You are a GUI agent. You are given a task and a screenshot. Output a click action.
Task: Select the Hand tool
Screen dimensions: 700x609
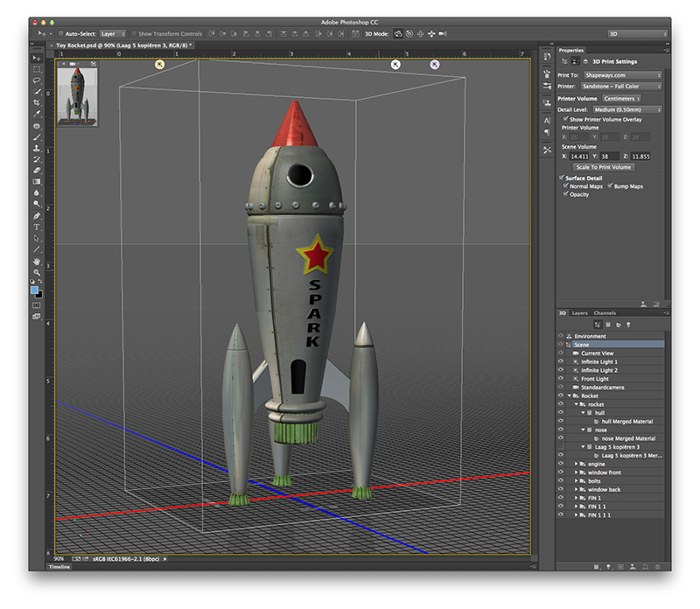(37, 261)
